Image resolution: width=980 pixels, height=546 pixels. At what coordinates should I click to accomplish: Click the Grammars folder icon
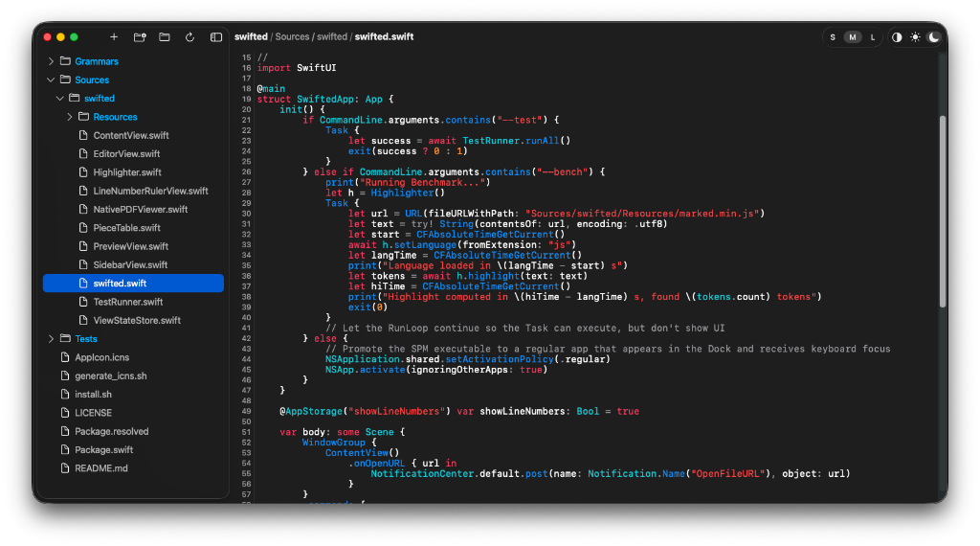coord(65,61)
